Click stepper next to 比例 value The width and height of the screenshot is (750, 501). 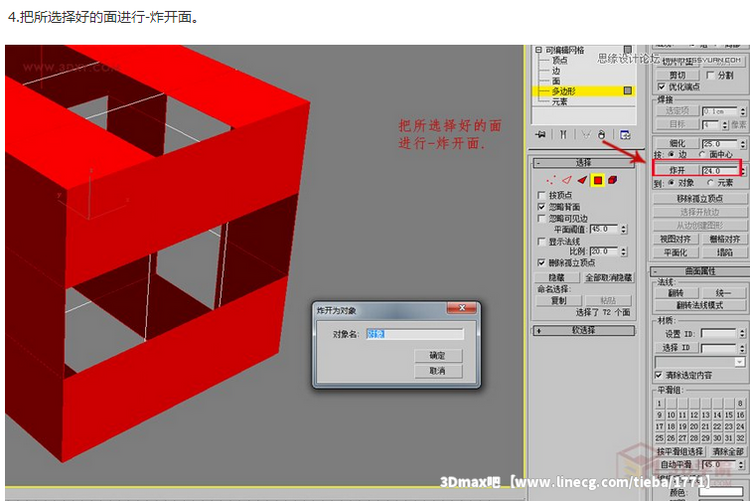[624, 251]
